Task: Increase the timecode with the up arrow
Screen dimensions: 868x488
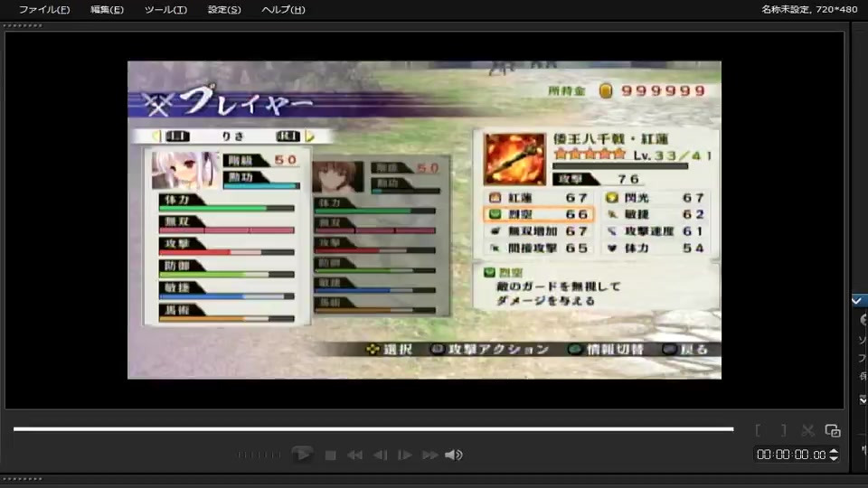Action: 834,450
